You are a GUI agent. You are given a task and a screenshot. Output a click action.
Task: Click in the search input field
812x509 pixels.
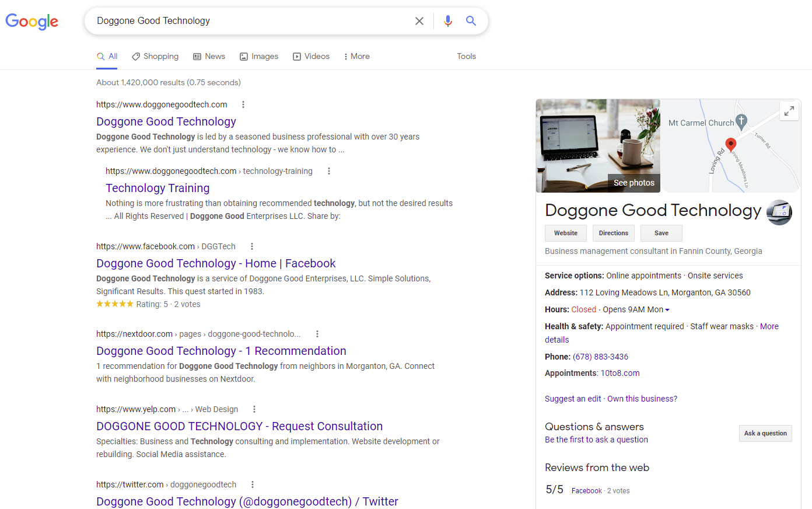251,21
